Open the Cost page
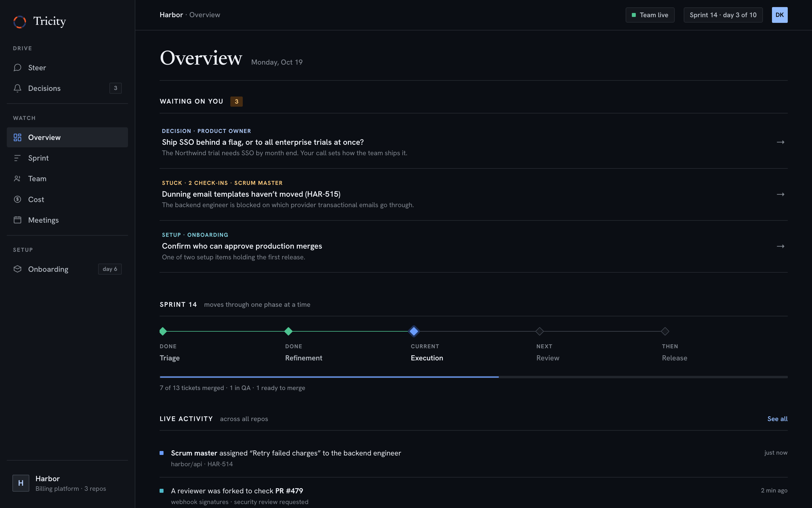Viewport: 812px width, 508px height. [x=67, y=199]
